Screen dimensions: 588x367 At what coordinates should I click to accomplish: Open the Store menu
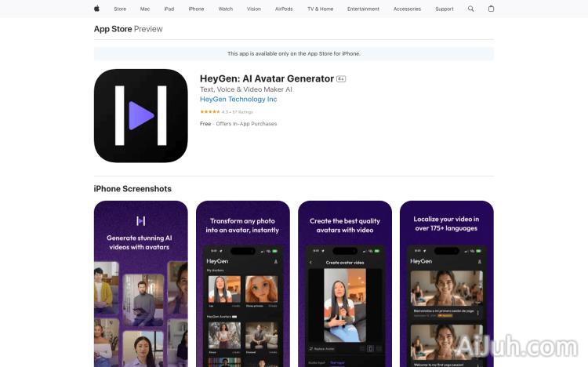pyautogui.click(x=120, y=9)
